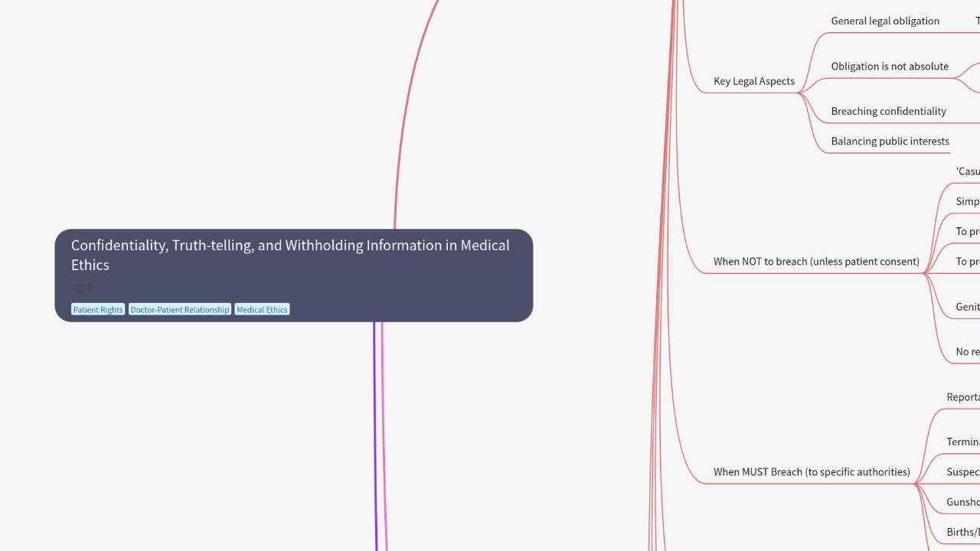Click the partially visible Termina... child node
This screenshot has height=551, width=980.
pos(963,442)
